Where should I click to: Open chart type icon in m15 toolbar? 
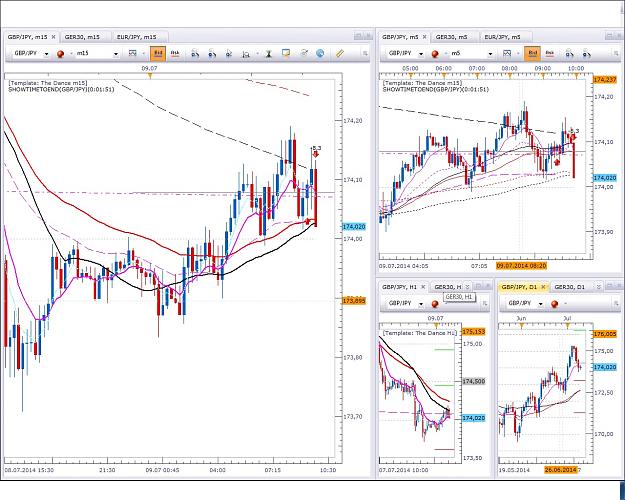[132, 53]
